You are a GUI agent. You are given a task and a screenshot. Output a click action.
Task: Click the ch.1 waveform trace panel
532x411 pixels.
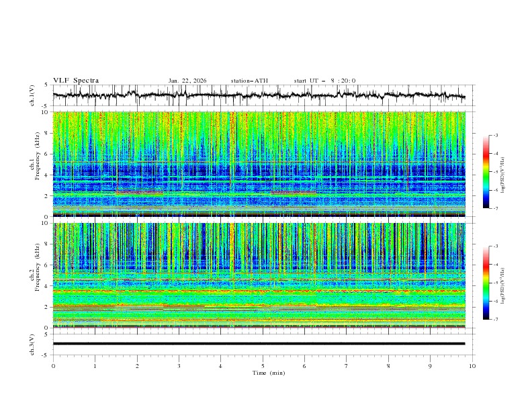pos(263,95)
